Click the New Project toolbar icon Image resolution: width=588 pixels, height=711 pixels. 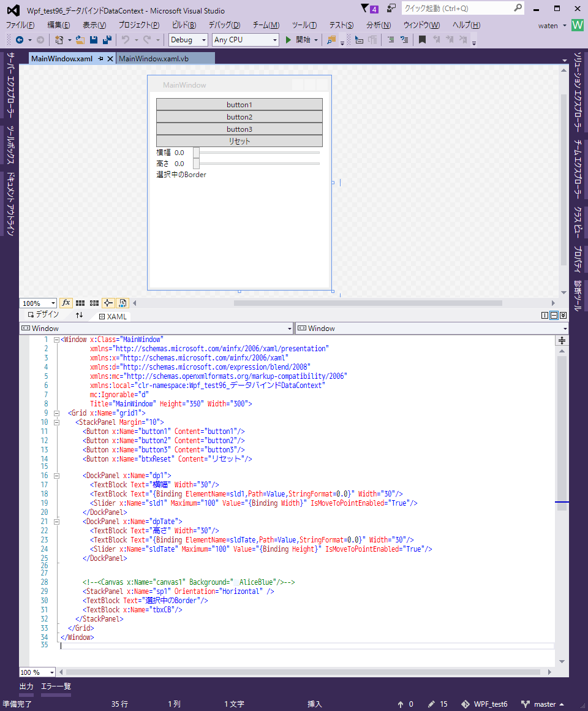[59, 40]
